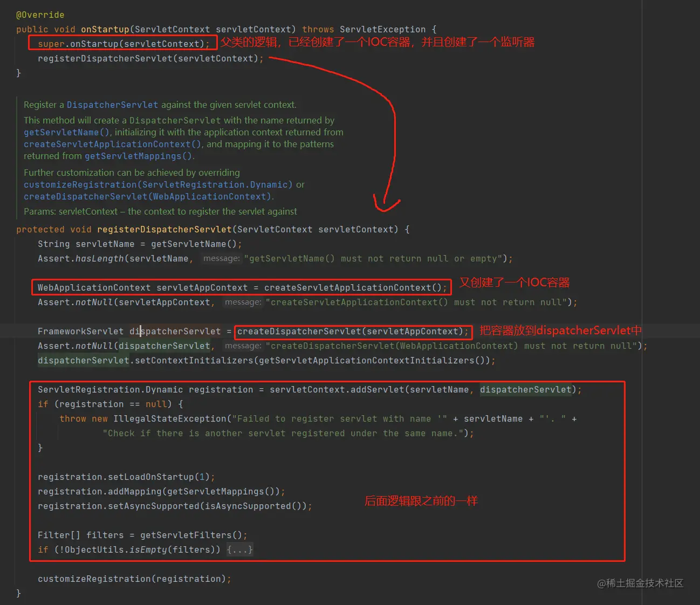Click the "Check if there is another servlet" string

point(283,433)
